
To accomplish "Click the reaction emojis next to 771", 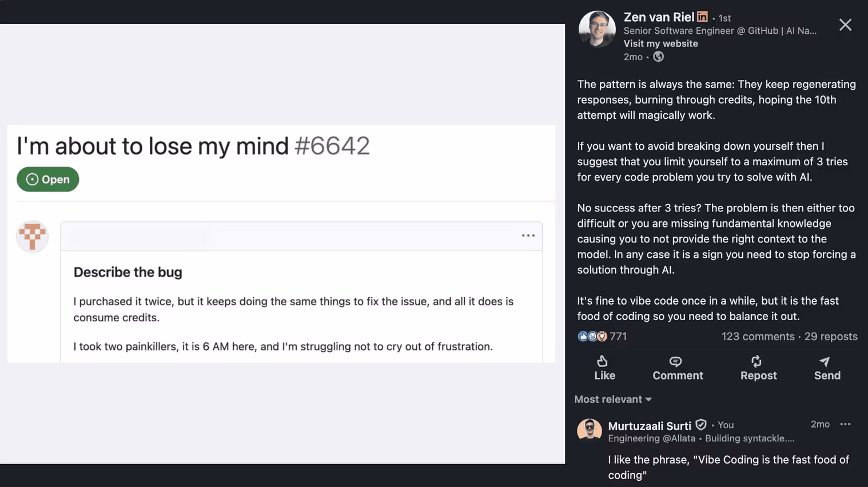I will click(x=592, y=337).
